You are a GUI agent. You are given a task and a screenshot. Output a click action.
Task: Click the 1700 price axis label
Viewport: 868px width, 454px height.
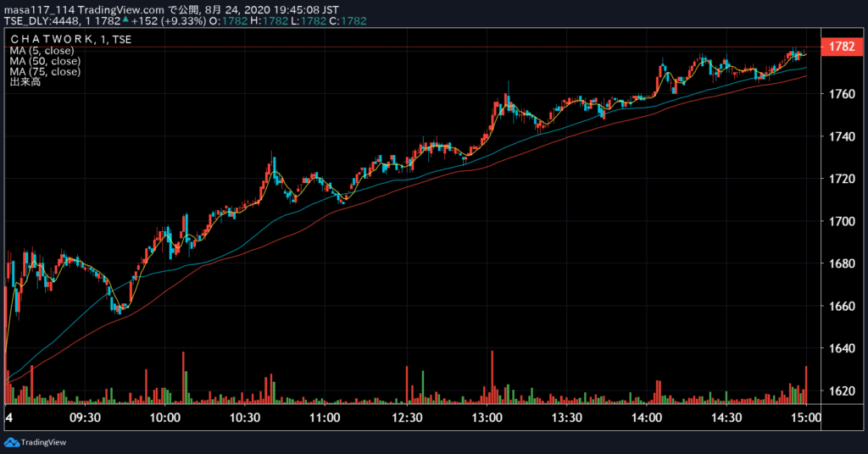click(x=842, y=221)
